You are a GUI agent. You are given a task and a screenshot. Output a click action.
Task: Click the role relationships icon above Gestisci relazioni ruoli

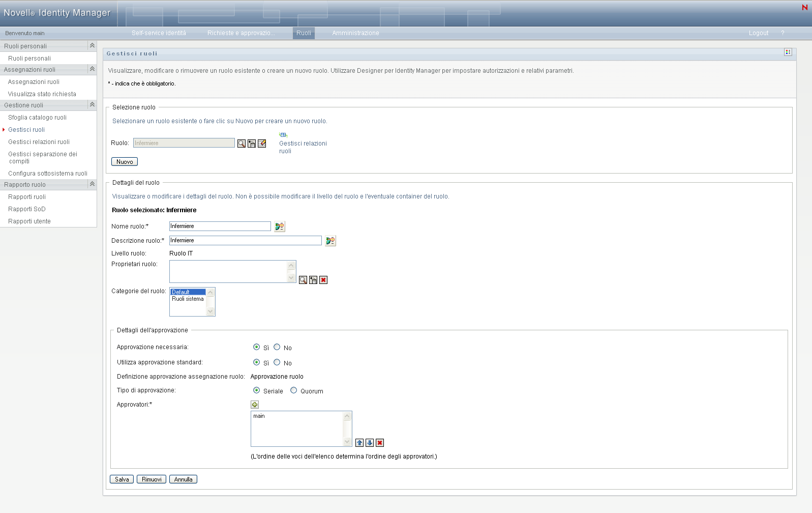point(283,135)
